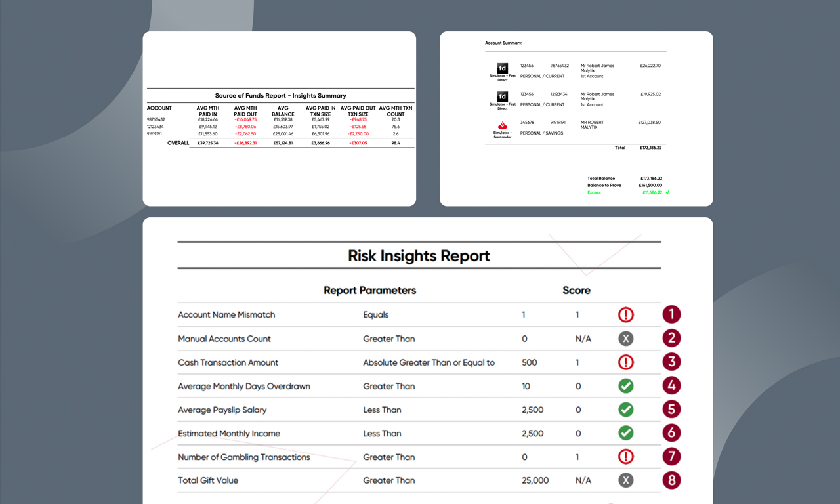Click the Risk Insights Report heading

pyautogui.click(x=419, y=255)
